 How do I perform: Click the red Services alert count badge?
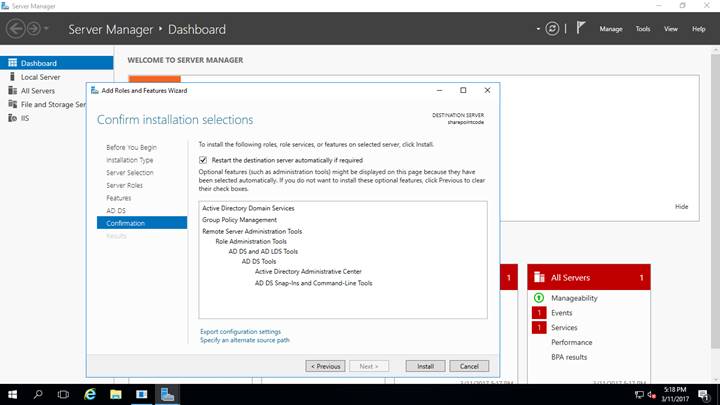pos(539,327)
